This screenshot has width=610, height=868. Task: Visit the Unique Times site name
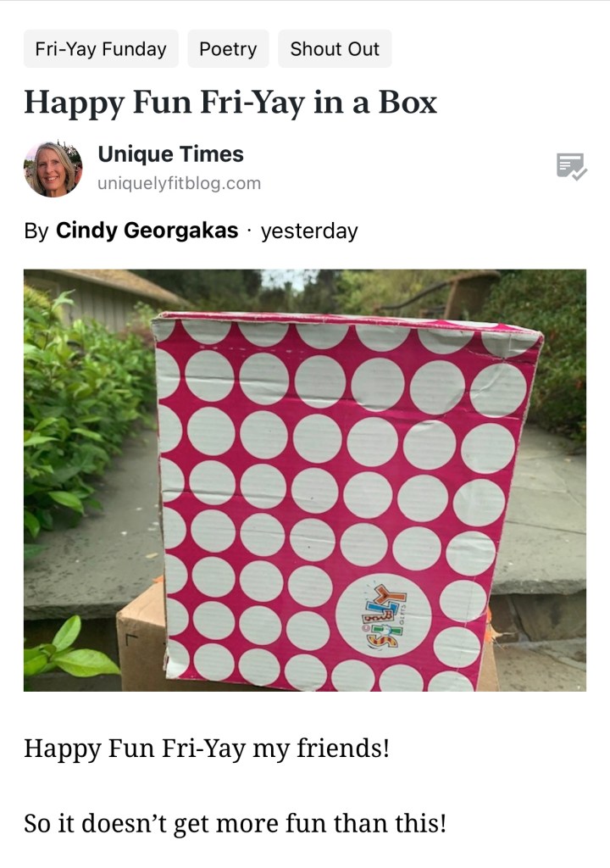170,154
